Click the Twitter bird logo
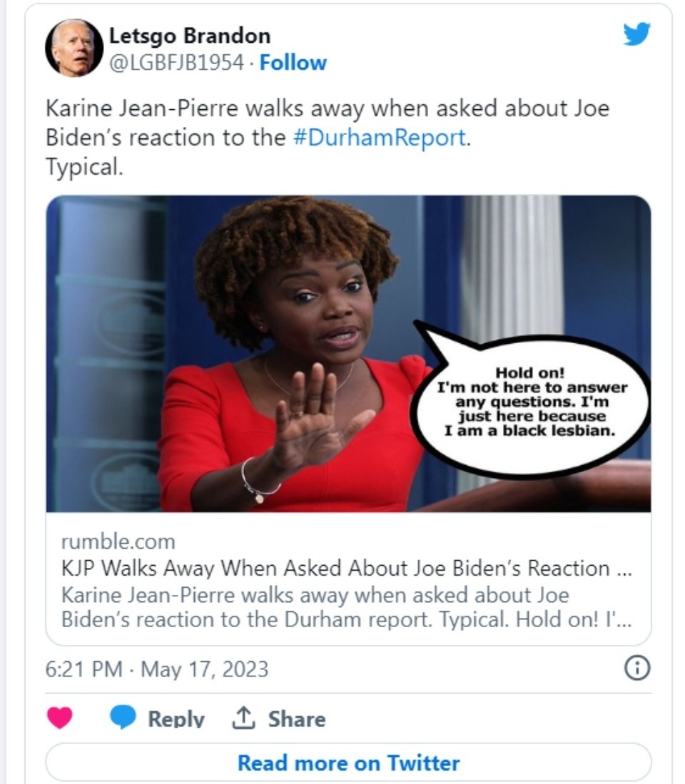This screenshot has height=784, width=685. tap(636, 34)
